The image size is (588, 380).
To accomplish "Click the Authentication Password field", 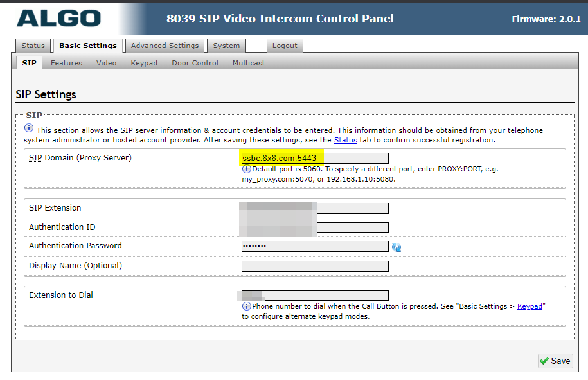I will click(x=315, y=246).
